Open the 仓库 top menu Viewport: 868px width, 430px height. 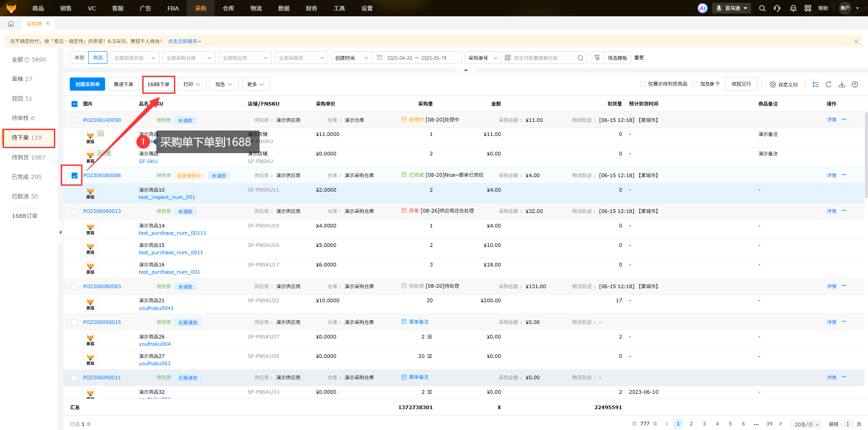click(228, 8)
